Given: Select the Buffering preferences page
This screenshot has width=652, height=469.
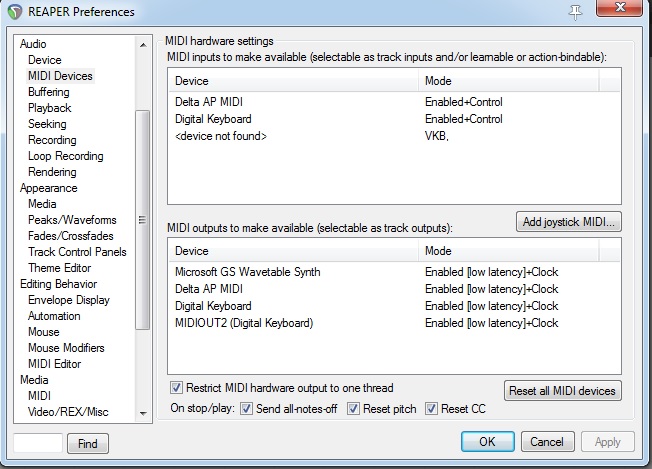Looking at the screenshot, I should [49, 92].
